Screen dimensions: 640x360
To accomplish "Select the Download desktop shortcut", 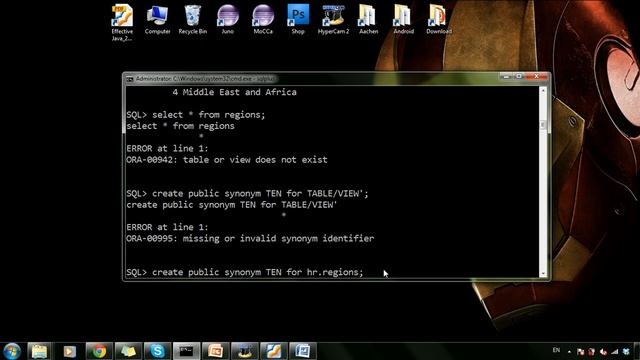I will point(439,20).
